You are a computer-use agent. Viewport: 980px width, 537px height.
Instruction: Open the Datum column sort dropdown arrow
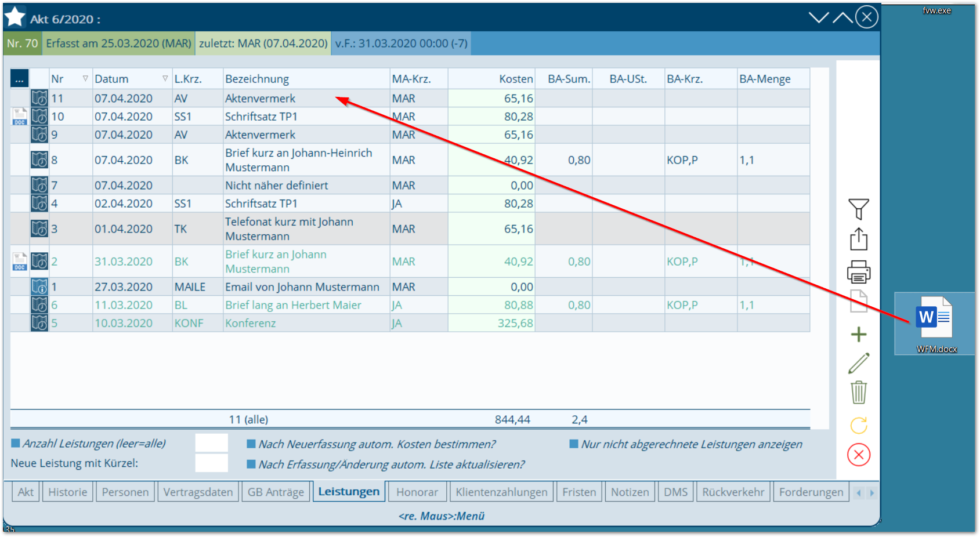[165, 78]
